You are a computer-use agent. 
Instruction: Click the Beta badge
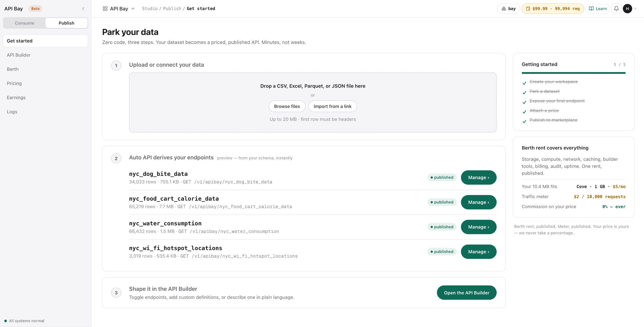tap(35, 9)
